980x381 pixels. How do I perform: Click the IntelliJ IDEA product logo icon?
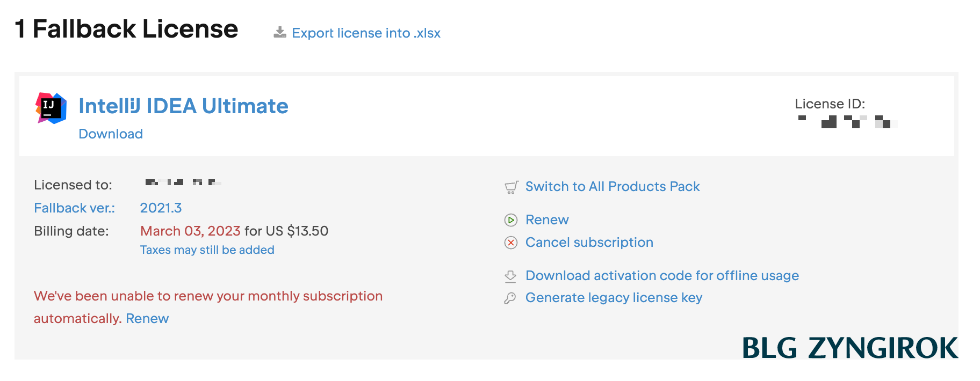click(51, 108)
